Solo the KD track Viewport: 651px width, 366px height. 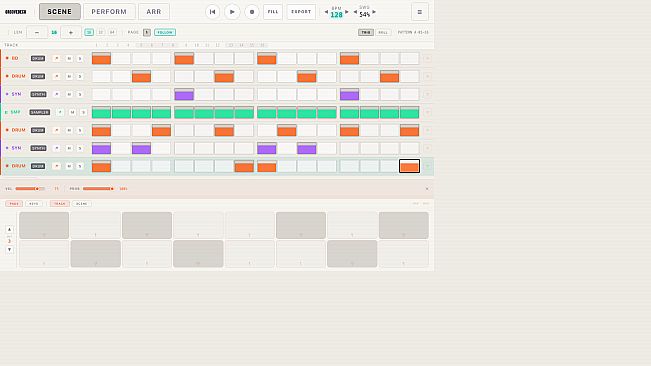[x=80, y=59]
